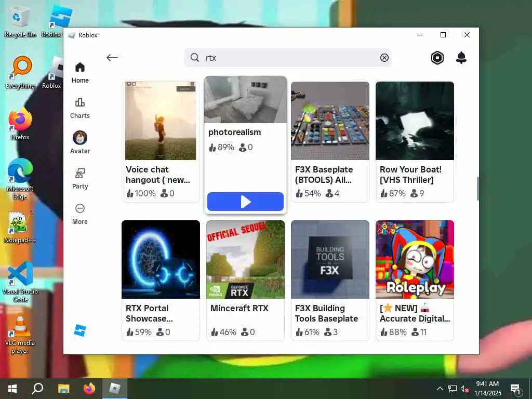The height and width of the screenshot is (399, 532).
Task: Select VLC media player desktop shortcut
Action: (20, 334)
